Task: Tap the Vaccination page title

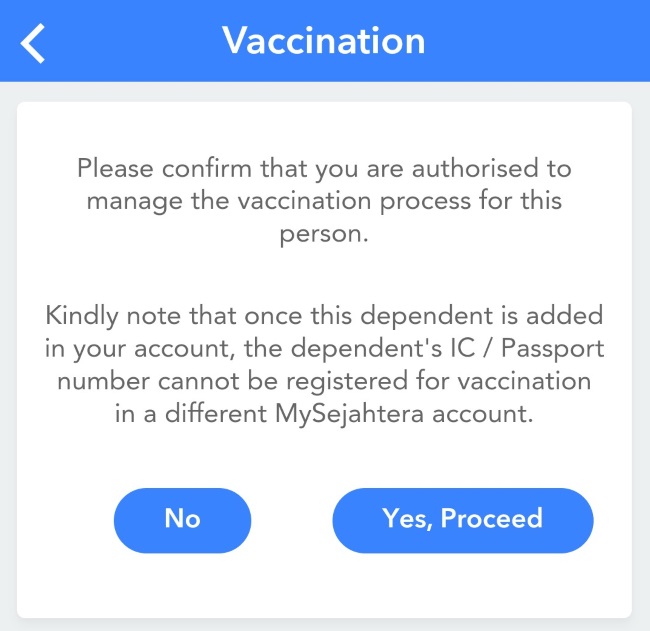Action: pyautogui.click(x=324, y=41)
